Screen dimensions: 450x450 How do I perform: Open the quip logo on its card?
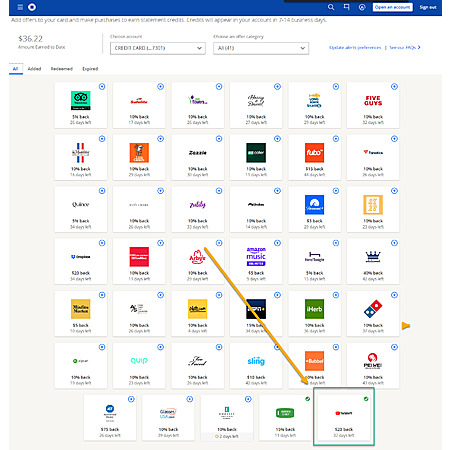point(139,361)
